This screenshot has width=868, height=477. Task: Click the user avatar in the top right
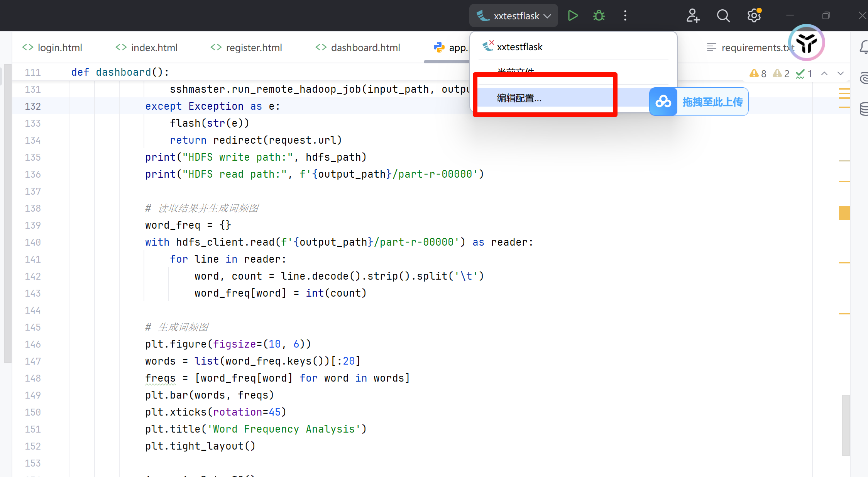tap(806, 43)
